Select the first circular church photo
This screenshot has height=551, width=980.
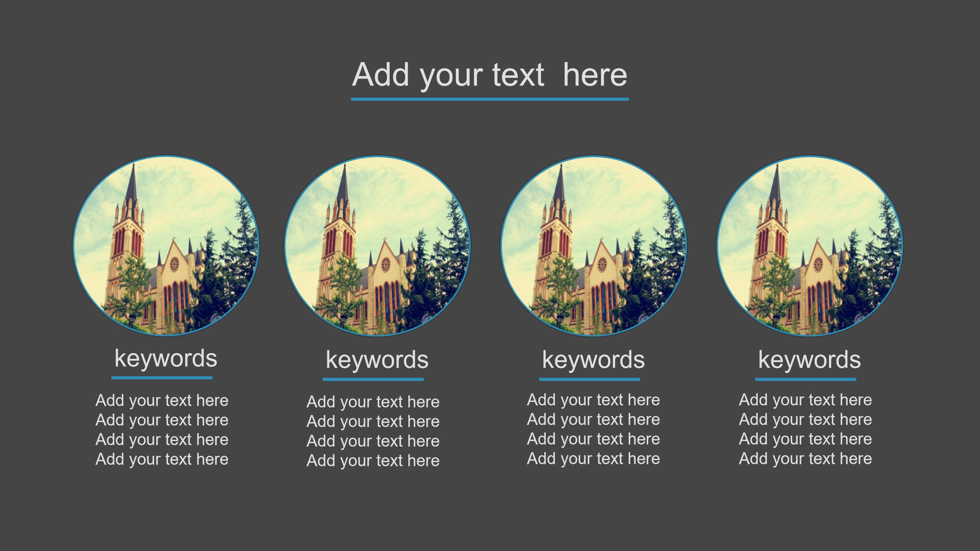point(166,246)
